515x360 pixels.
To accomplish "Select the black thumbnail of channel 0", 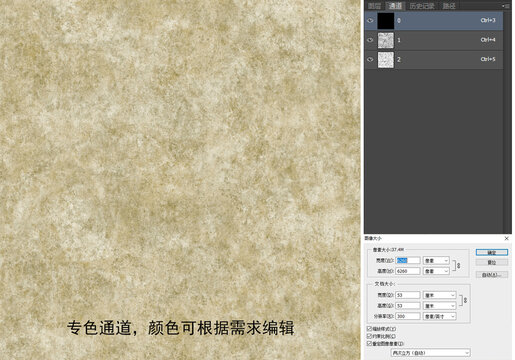I will 386,21.
